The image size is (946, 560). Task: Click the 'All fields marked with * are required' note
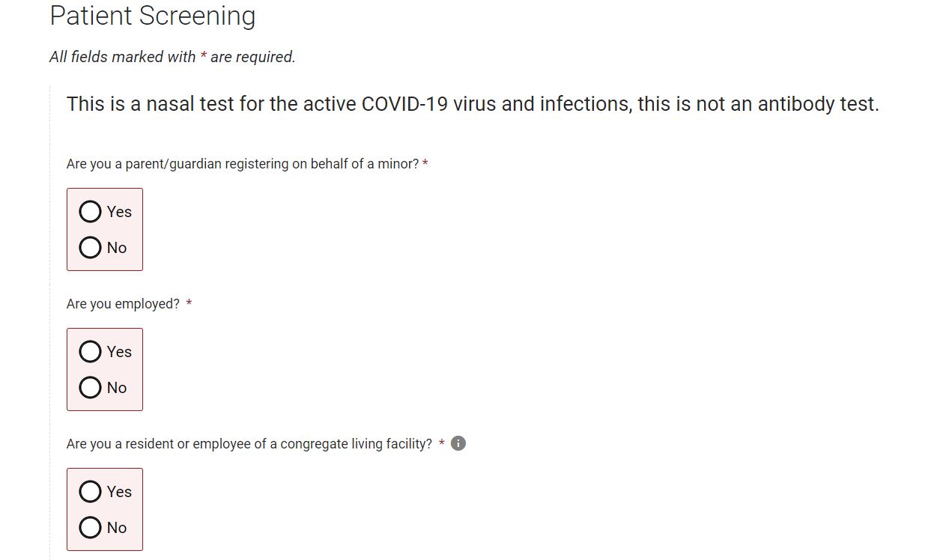pyautogui.click(x=172, y=57)
